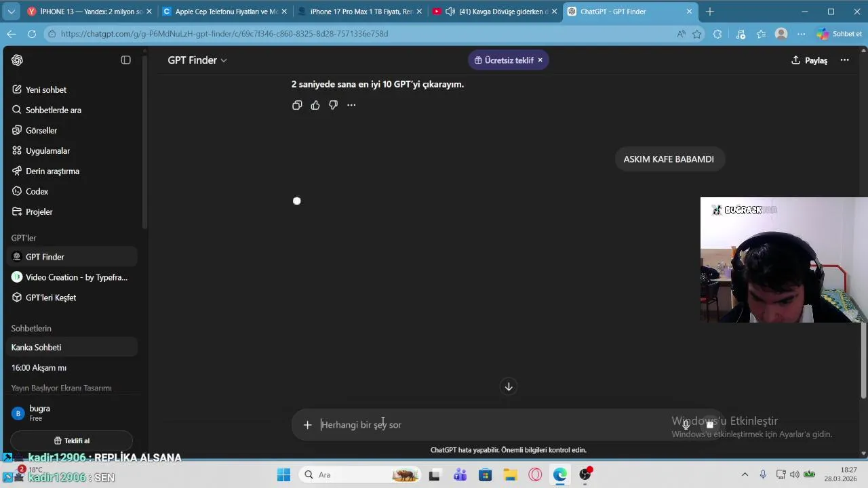The image size is (868, 488).
Task: Open Opera from the taskbar
Action: pyautogui.click(x=535, y=475)
